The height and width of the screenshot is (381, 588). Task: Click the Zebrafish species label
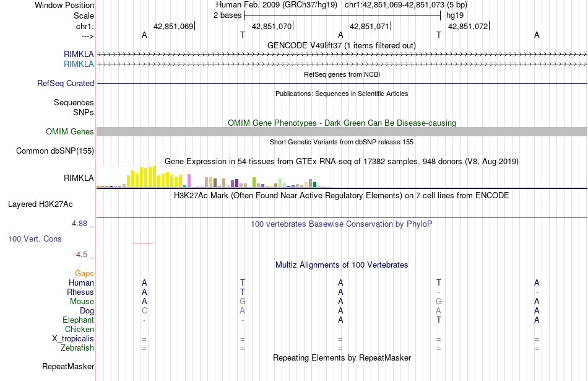pos(77,348)
